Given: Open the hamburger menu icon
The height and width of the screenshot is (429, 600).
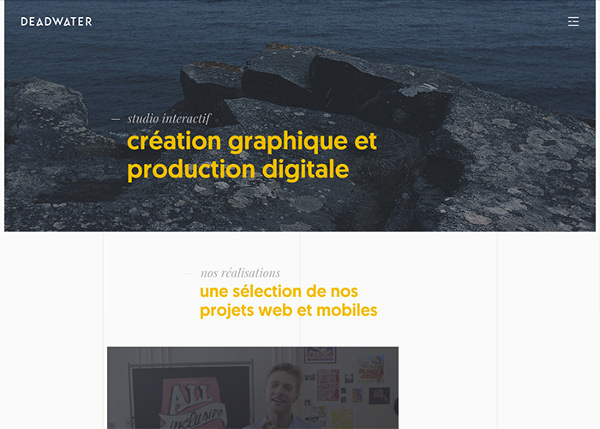Looking at the screenshot, I should pyautogui.click(x=573, y=21).
